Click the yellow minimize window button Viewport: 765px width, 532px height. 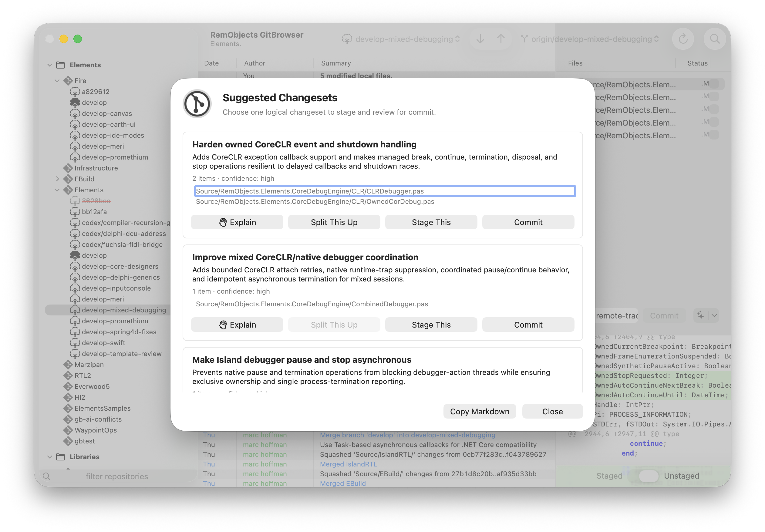(64, 39)
